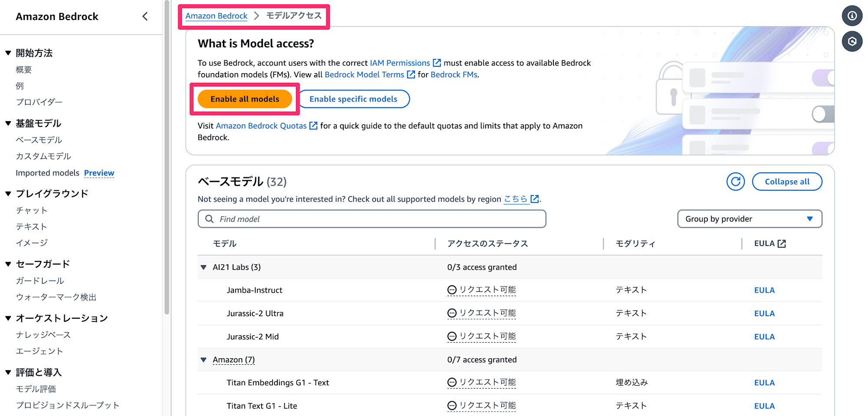Image resolution: width=868 pixels, height=416 pixels.
Task: Open ウォーターマーク検出 in the sidebar
Action: (x=56, y=297)
